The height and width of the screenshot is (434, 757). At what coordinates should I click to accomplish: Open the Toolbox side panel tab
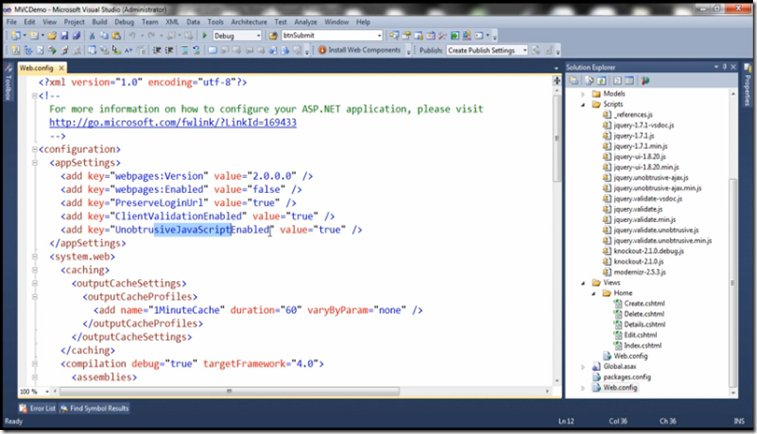coord(7,82)
